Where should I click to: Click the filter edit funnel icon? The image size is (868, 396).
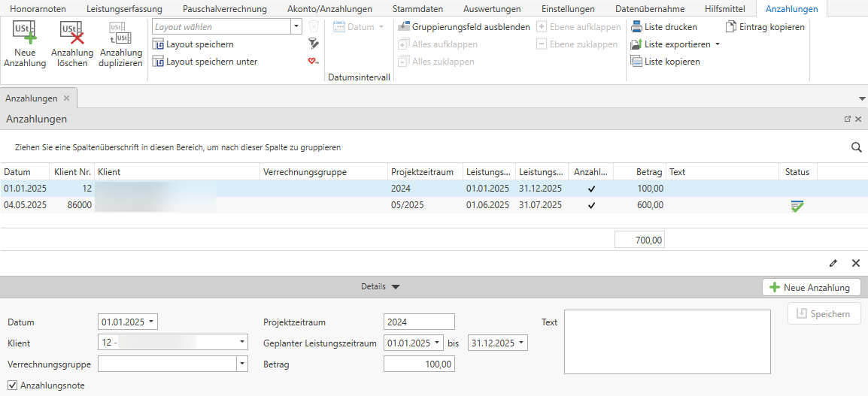[x=314, y=44]
